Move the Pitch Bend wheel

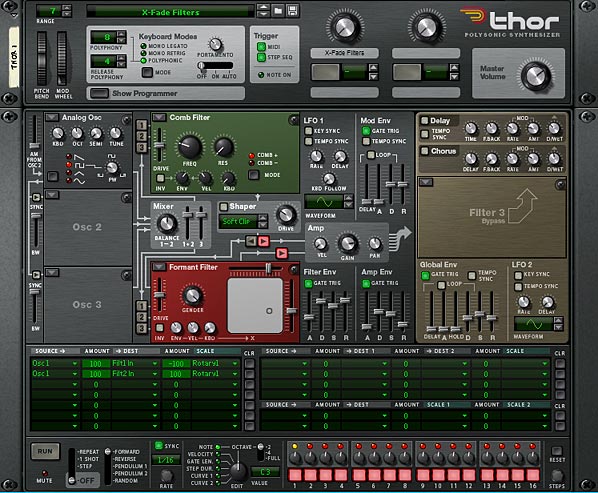41,59
